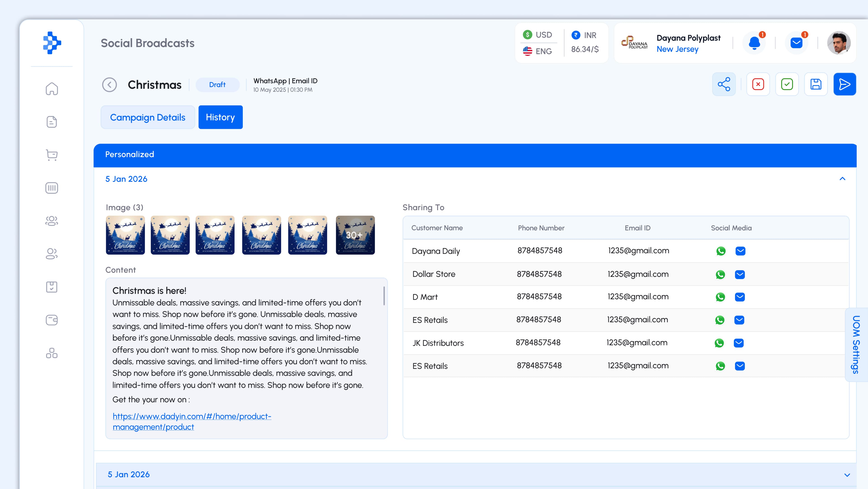Click email icon for Dollar Store
Viewport: 868px width, 489px height.
[x=740, y=275]
